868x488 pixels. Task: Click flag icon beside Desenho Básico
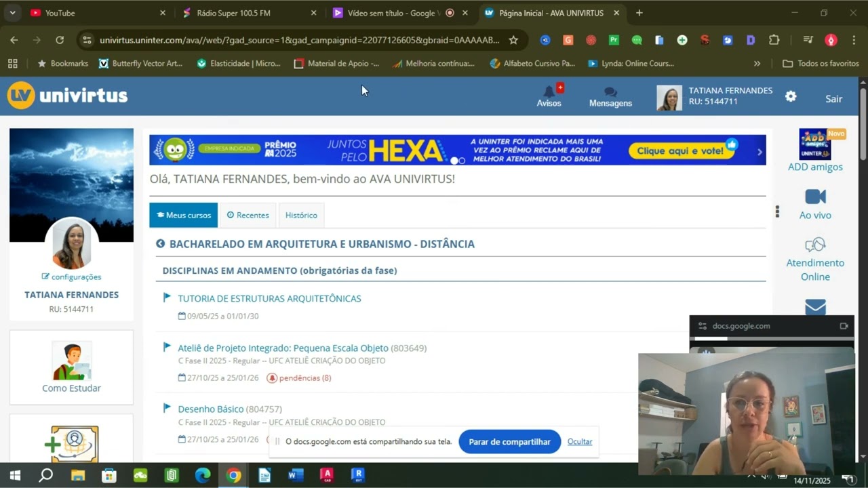pos(167,408)
